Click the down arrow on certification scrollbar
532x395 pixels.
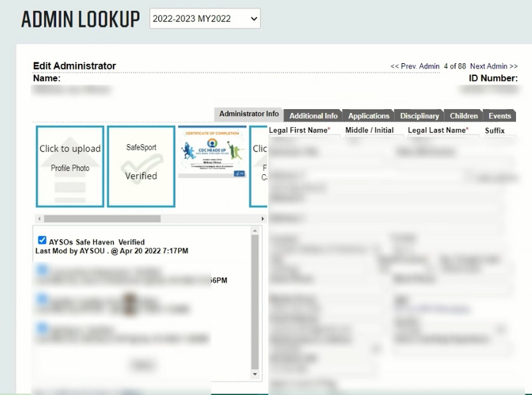[x=254, y=374]
